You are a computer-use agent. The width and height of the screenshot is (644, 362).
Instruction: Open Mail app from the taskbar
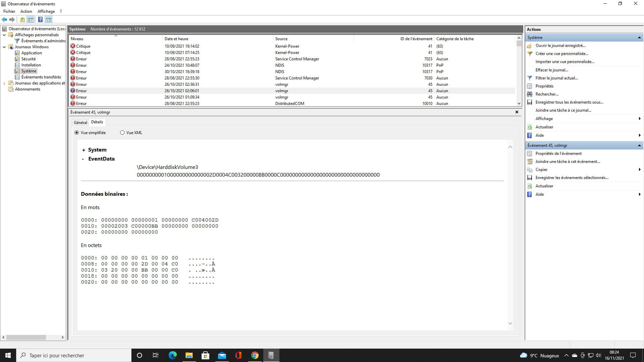222,355
